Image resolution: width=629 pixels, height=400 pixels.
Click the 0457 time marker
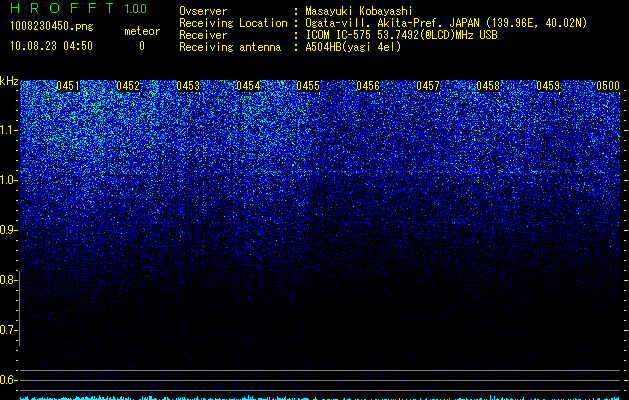pyautogui.click(x=428, y=86)
